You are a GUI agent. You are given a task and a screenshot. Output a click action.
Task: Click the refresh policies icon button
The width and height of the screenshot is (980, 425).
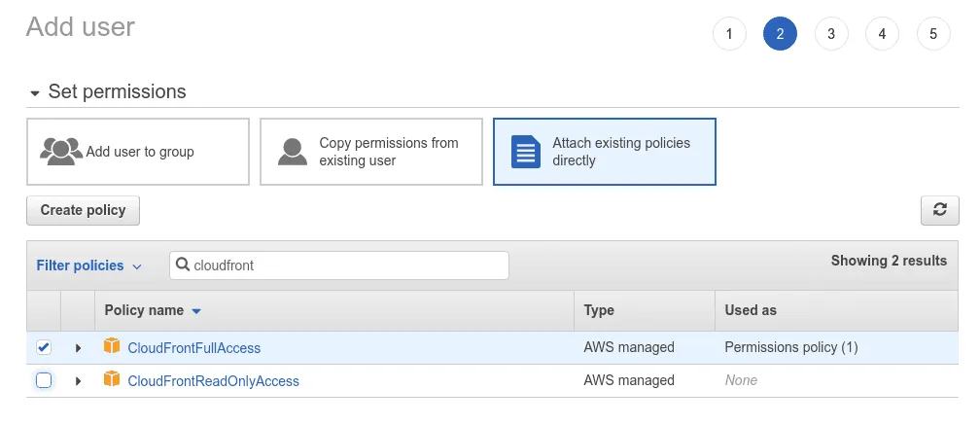[x=939, y=210]
